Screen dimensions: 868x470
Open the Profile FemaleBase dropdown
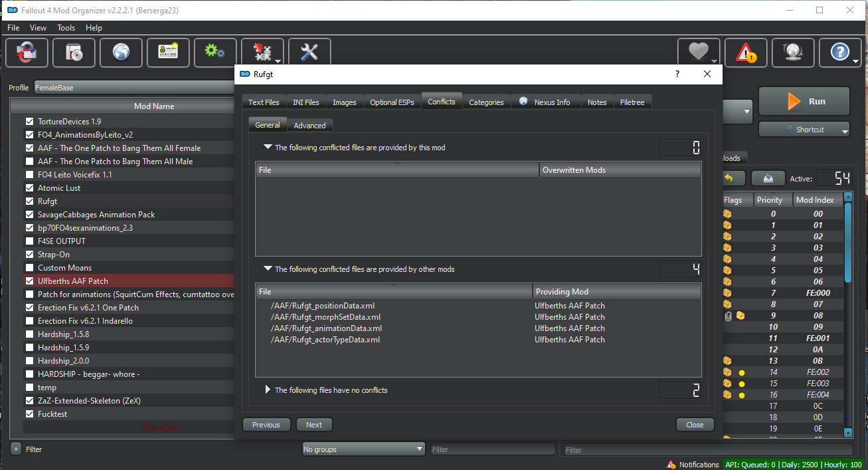coord(133,87)
